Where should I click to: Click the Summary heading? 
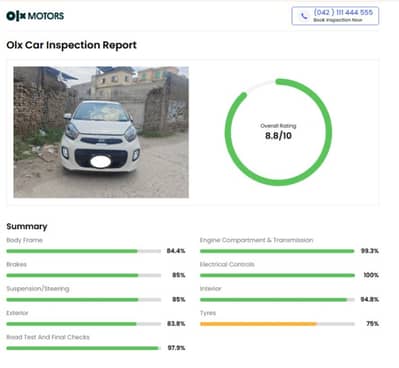point(27,226)
